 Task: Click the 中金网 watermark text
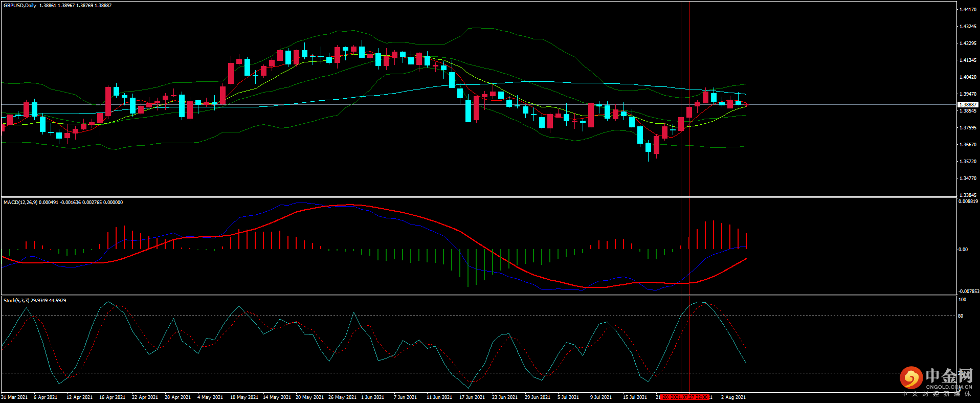tap(949, 376)
